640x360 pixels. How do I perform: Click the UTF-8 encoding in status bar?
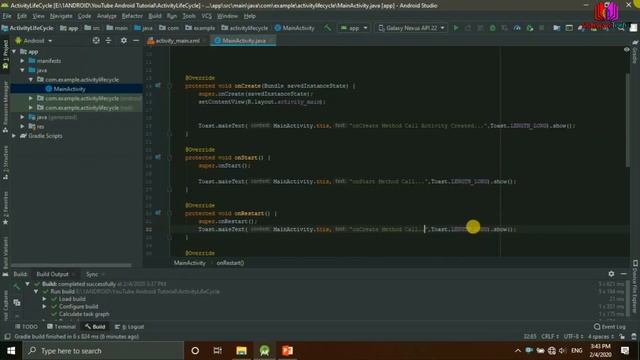coord(573,337)
